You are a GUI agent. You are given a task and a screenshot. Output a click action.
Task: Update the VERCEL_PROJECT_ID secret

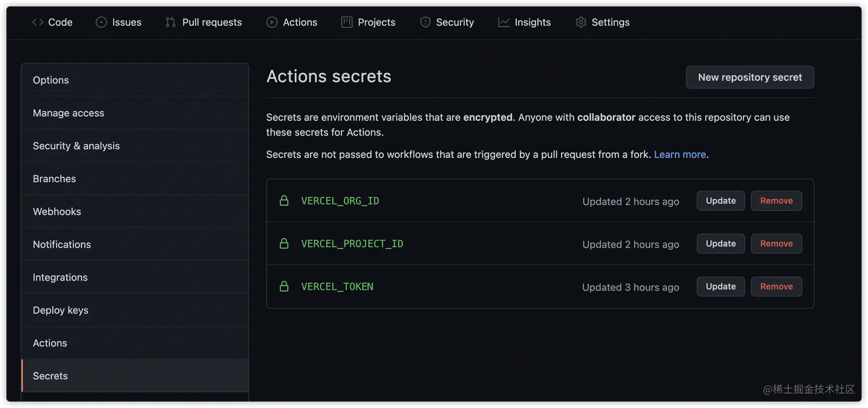coord(720,243)
